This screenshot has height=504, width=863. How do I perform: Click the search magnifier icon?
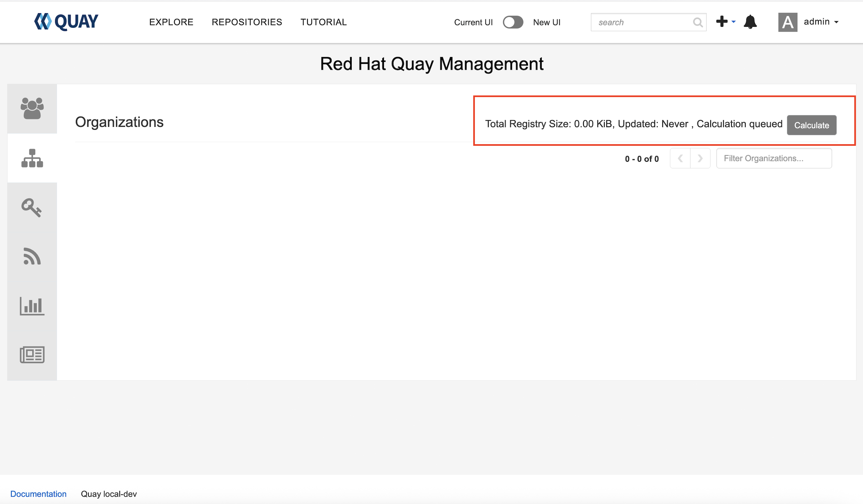(698, 23)
